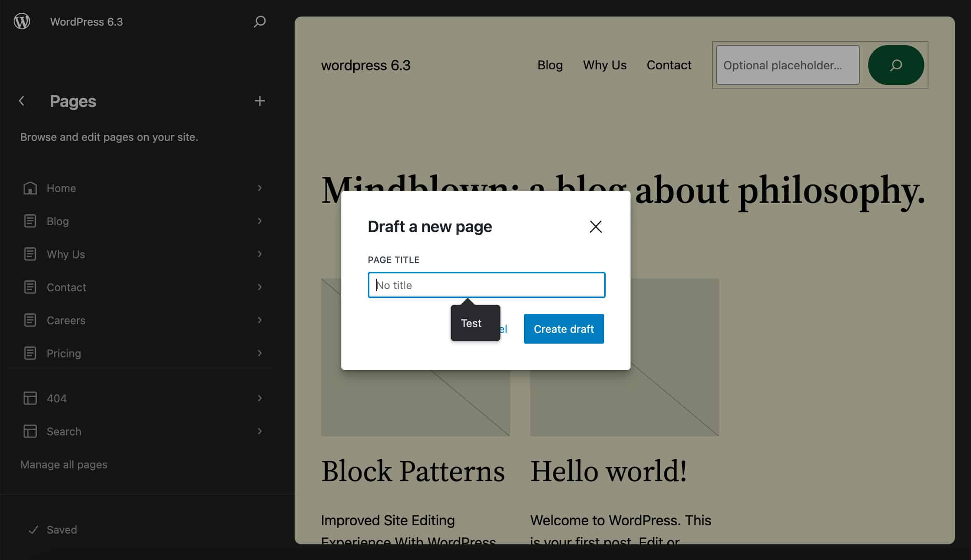Expand the Pricing page details
This screenshot has height=560, width=971.
259,353
